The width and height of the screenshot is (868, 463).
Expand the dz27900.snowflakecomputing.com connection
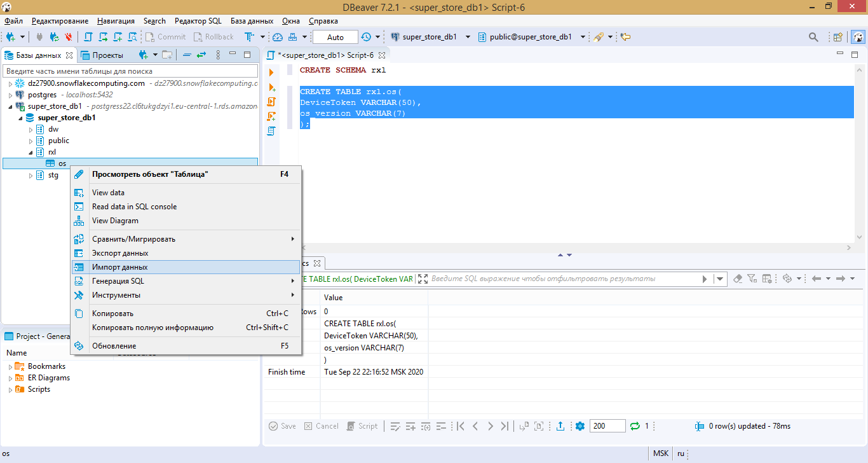point(10,83)
